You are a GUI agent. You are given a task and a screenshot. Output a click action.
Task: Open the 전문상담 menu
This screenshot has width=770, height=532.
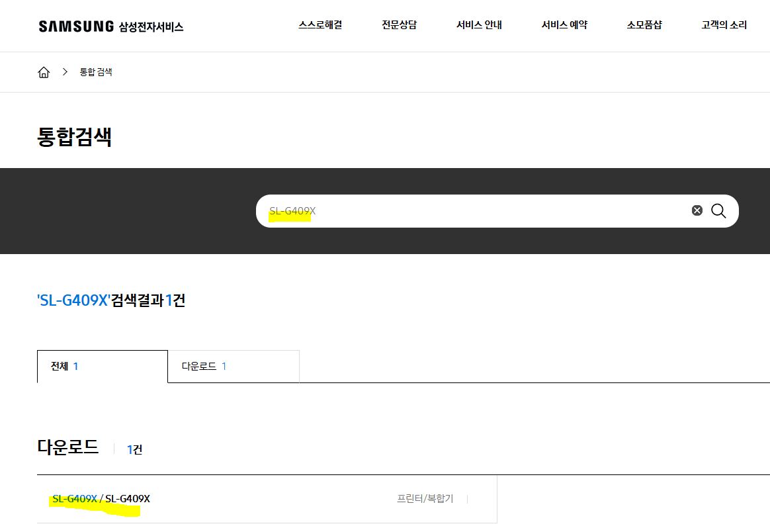(x=400, y=24)
